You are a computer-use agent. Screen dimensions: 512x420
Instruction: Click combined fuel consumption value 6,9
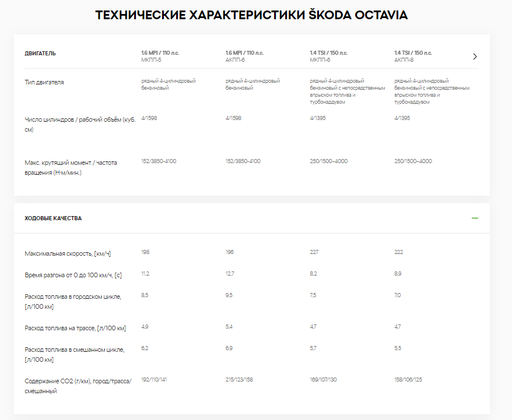(229, 348)
